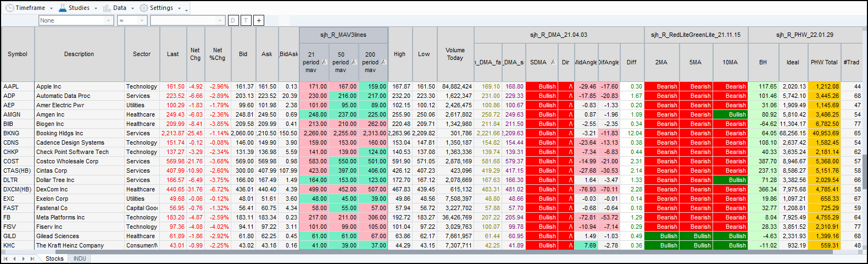Select the 5MA column header
Viewport: 868px width, 264px height.
pyautogui.click(x=696, y=62)
